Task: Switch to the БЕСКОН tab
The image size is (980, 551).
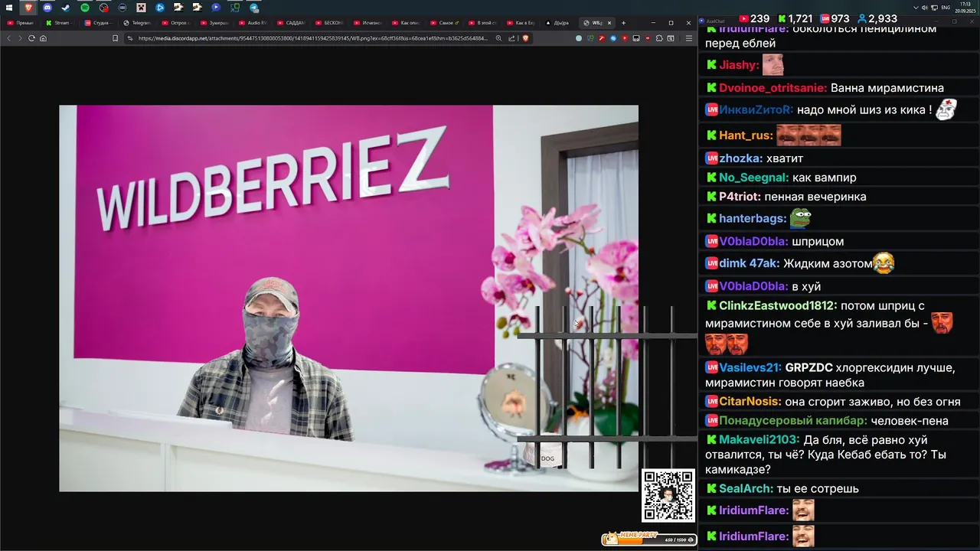Action: point(330,23)
